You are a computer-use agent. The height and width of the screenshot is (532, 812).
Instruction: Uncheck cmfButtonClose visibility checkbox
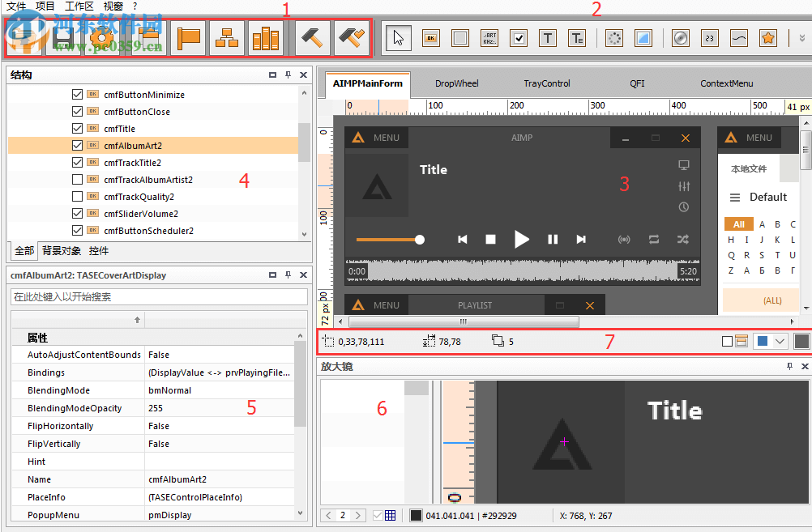[77, 111]
